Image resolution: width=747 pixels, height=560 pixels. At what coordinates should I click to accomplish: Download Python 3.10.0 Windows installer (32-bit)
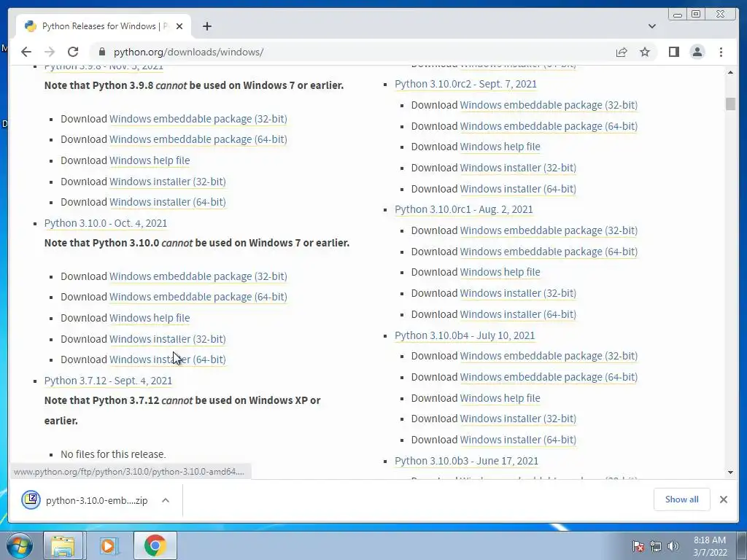point(168,339)
